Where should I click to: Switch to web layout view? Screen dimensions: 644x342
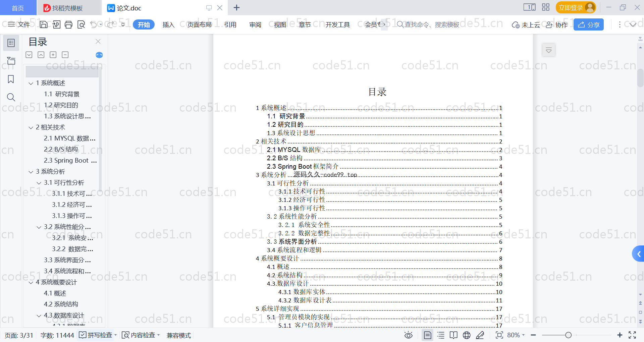(x=467, y=335)
